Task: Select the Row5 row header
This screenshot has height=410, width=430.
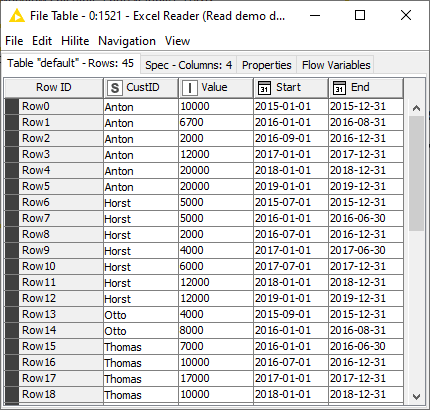Action: [54, 187]
